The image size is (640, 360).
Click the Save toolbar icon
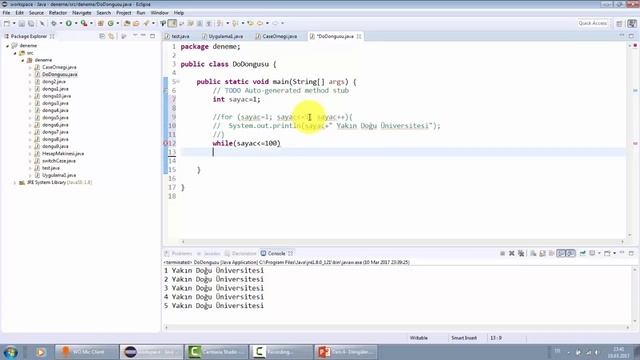[x=22, y=23]
